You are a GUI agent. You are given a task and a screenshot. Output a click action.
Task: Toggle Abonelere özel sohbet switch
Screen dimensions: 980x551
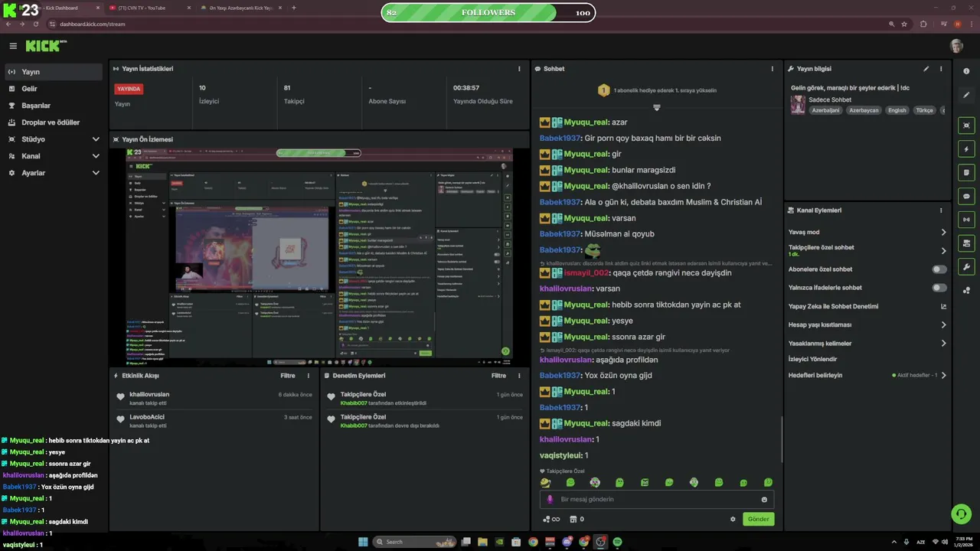pos(939,269)
